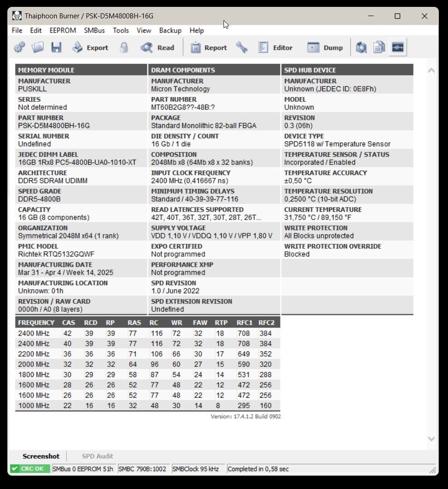
Task: Click the gear settings icon in toolbar
Action: (x=20, y=47)
